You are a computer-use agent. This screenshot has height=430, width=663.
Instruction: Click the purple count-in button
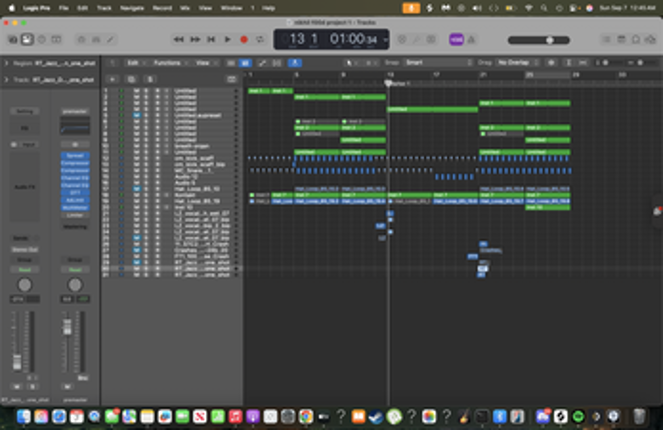point(456,39)
